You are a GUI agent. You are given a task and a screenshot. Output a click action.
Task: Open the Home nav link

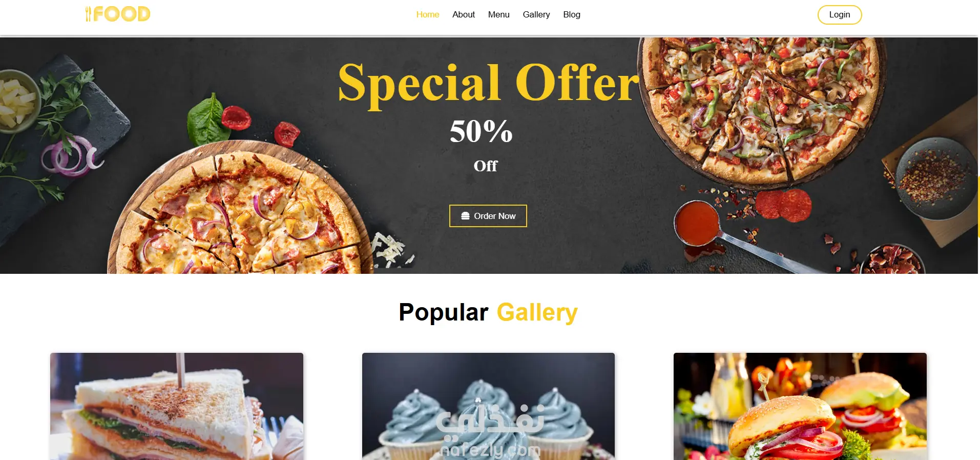(x=427, y=14)
